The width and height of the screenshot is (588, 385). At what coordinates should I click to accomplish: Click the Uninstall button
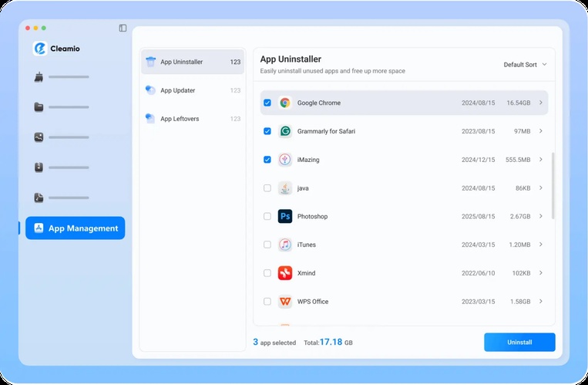519,342
